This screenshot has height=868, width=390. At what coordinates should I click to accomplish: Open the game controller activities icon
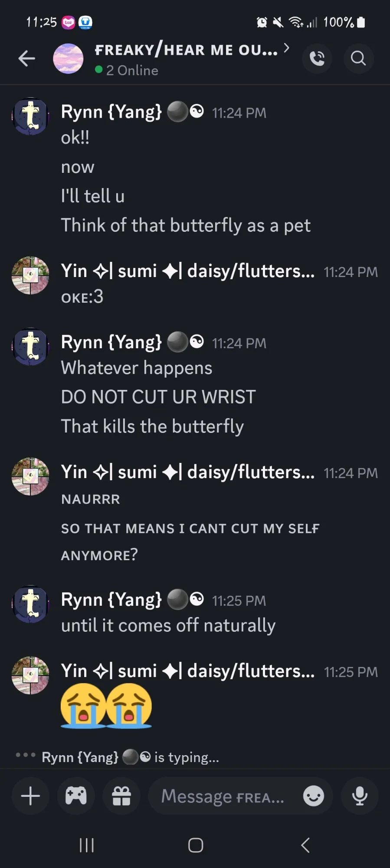coord(76,796)
